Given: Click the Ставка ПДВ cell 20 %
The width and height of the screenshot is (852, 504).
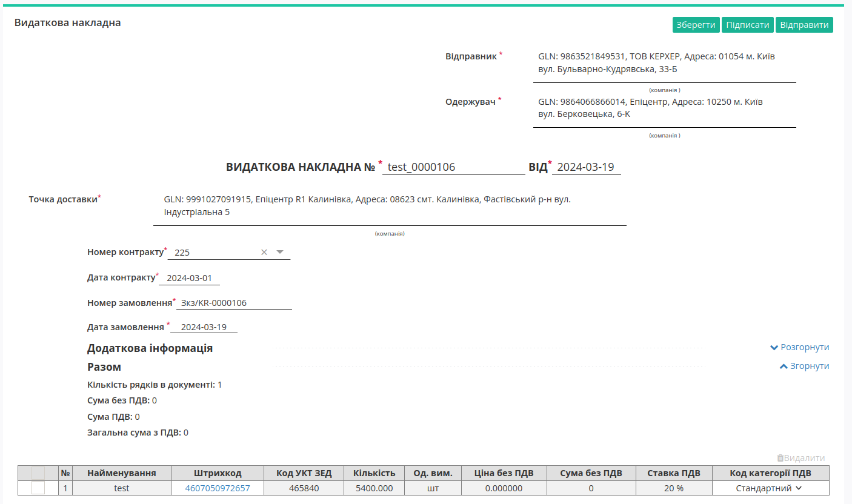Looking at the screenshot, I should pyautogui.click(x=674, y=488).
